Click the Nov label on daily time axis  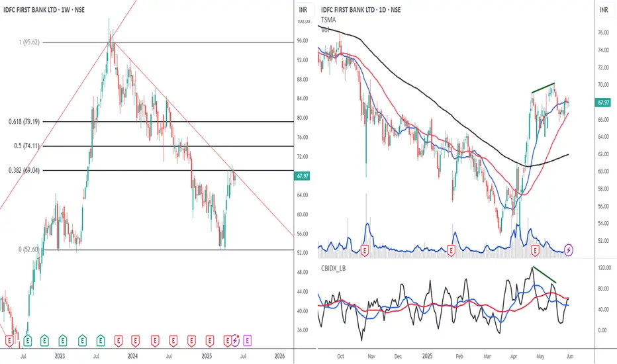coord(371,356)
